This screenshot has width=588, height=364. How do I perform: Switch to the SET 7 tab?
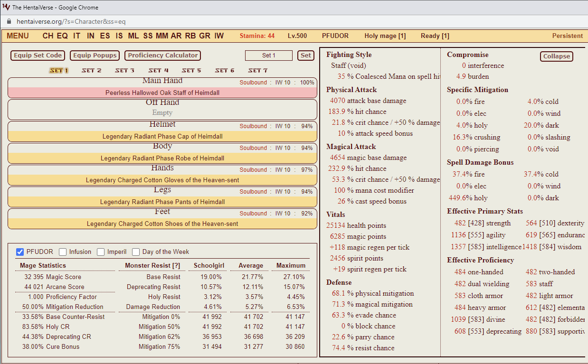tap(258, 70)
